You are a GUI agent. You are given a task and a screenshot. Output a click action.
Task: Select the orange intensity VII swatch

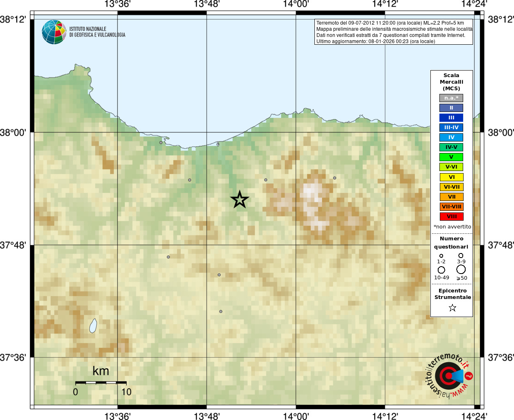click(451, 197)
